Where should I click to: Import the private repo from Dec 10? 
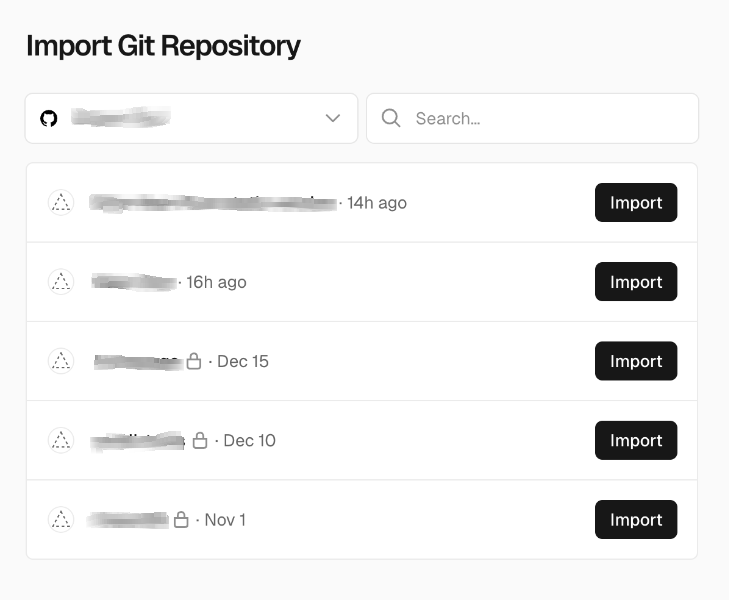click(x=636, y=440)
